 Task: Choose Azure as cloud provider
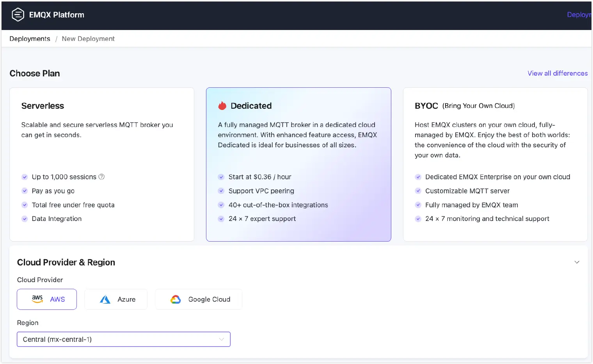(x=116, y=299)
